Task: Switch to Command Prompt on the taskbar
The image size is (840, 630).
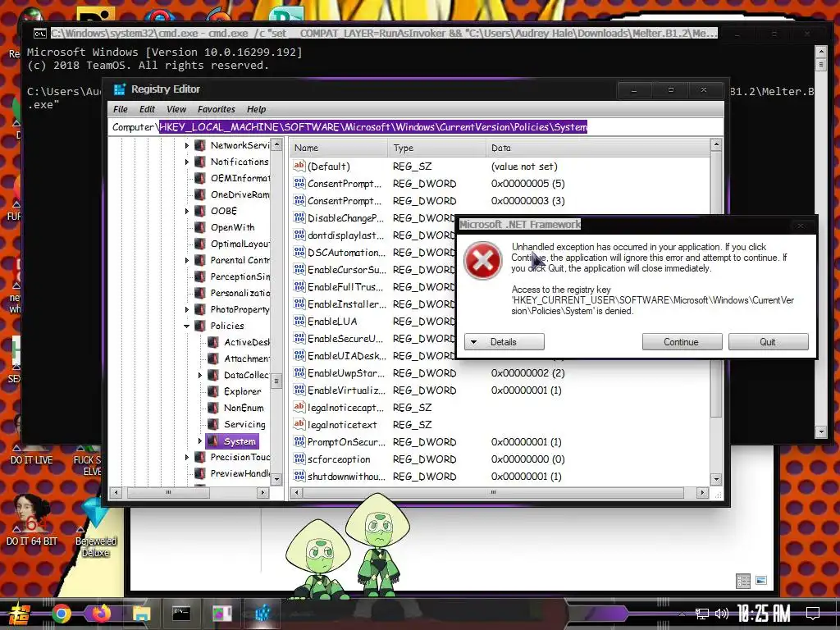Action: [181, 614]
